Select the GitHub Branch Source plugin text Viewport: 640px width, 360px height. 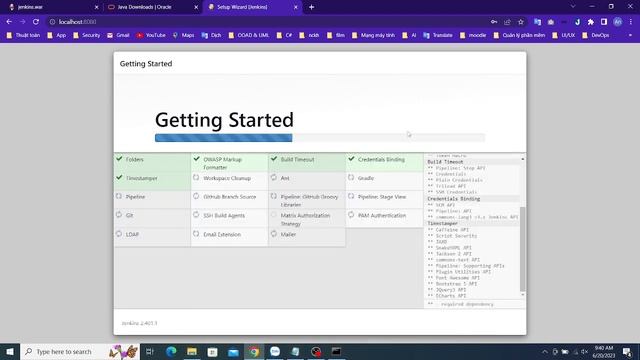[230, 197]
